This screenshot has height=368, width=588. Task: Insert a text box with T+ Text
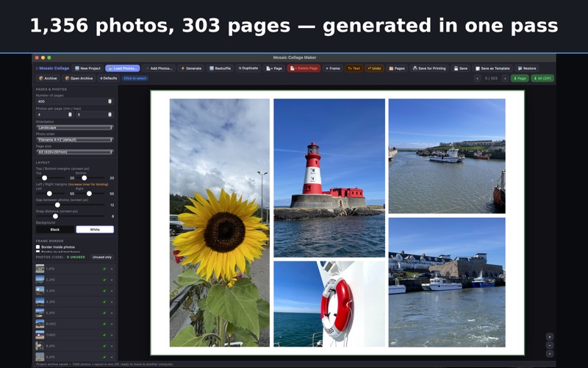click(x=354, y=68)
